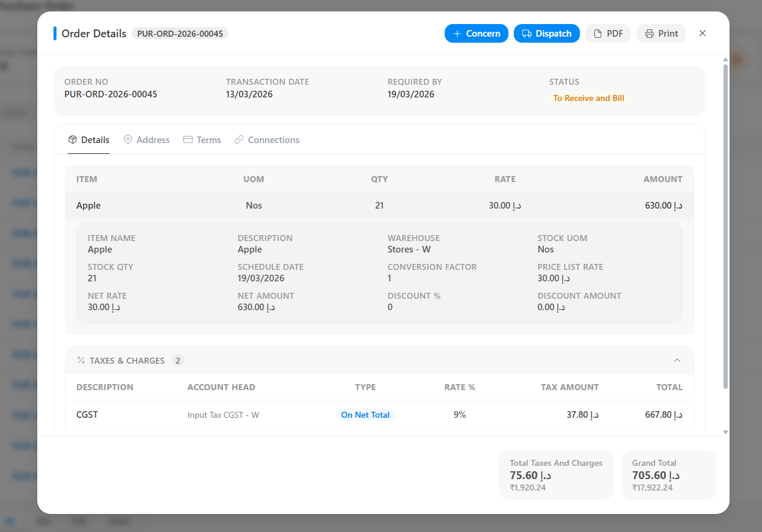Click the taxes count badge '2'
The image size is (762, 532).
coord(178,361)
